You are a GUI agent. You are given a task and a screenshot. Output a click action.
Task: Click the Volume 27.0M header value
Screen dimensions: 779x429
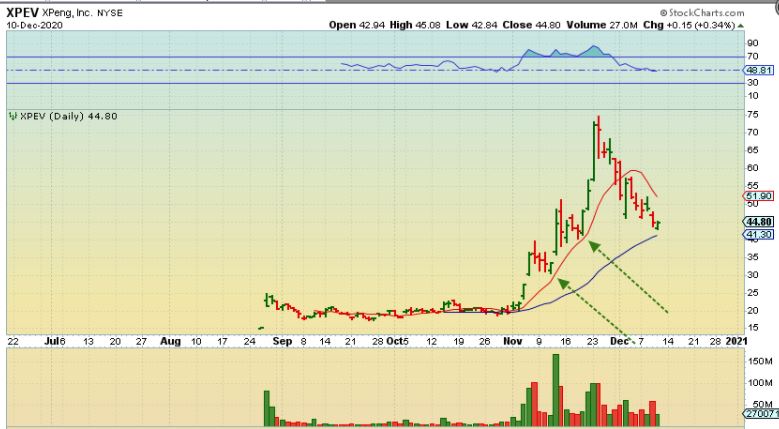point(602,25)
